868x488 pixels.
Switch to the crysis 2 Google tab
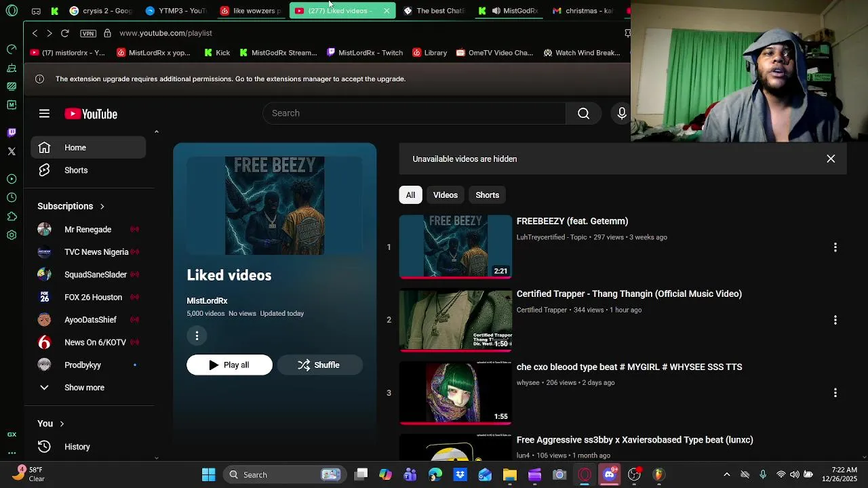tap(100, 11)
